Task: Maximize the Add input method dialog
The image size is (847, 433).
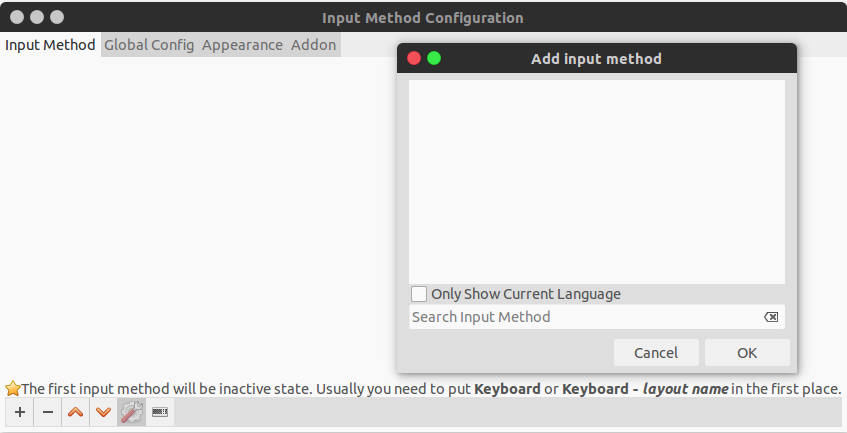Action: [x=434, y=58]
